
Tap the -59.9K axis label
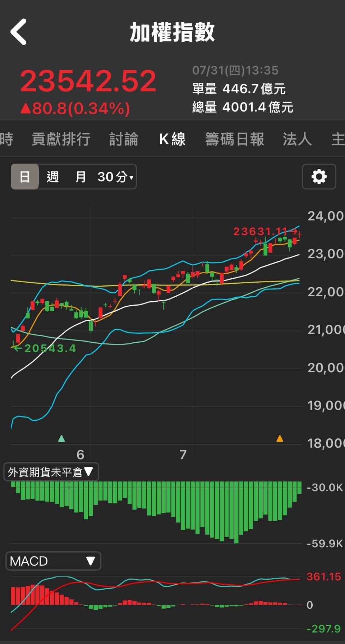tap(325, 543)
